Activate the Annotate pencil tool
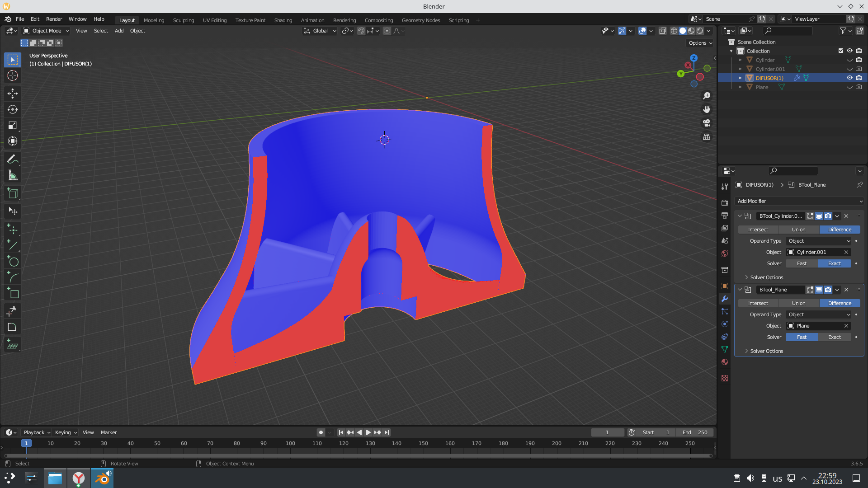 pyautogui.click(x=13, y=159)
